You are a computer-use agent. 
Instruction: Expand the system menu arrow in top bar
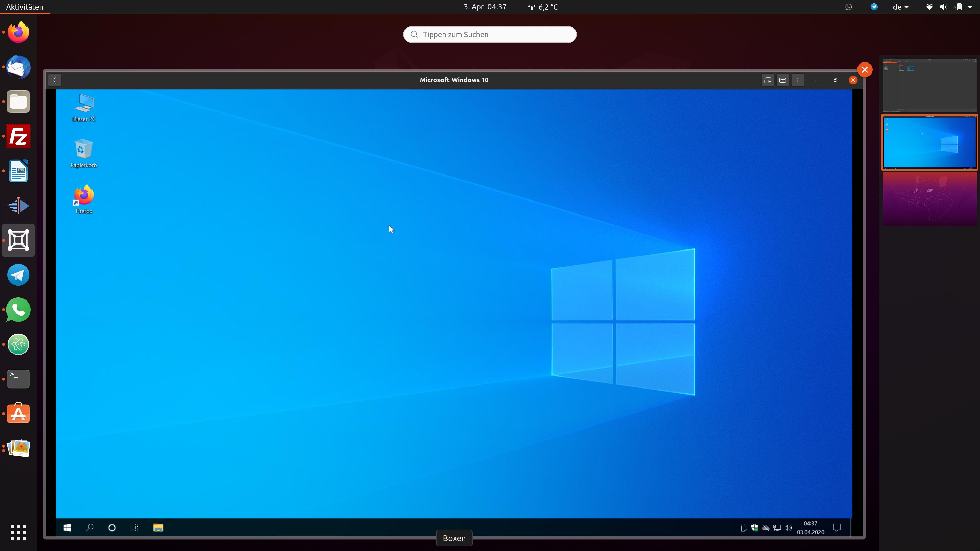click(x=970, y=7)
